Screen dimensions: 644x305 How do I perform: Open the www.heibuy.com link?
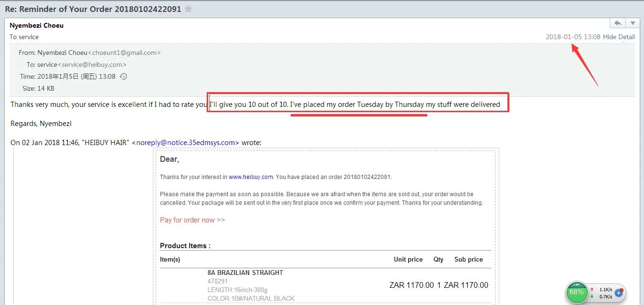click(x=251, y=177)
